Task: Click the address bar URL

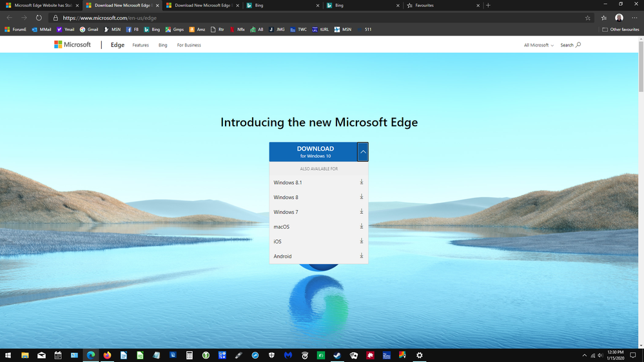Action: [x=109, y=17]
